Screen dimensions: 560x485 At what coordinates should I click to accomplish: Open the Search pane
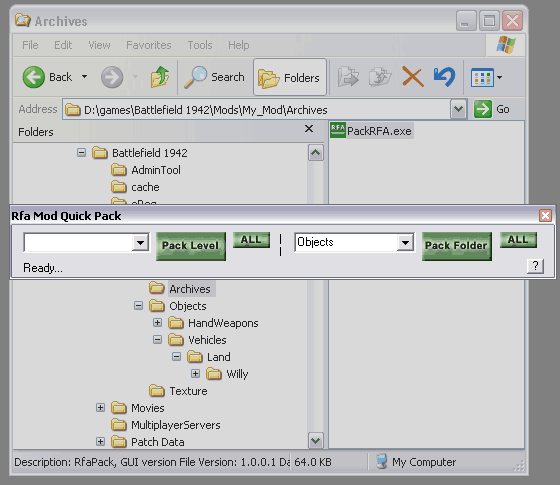coord(214,77)
